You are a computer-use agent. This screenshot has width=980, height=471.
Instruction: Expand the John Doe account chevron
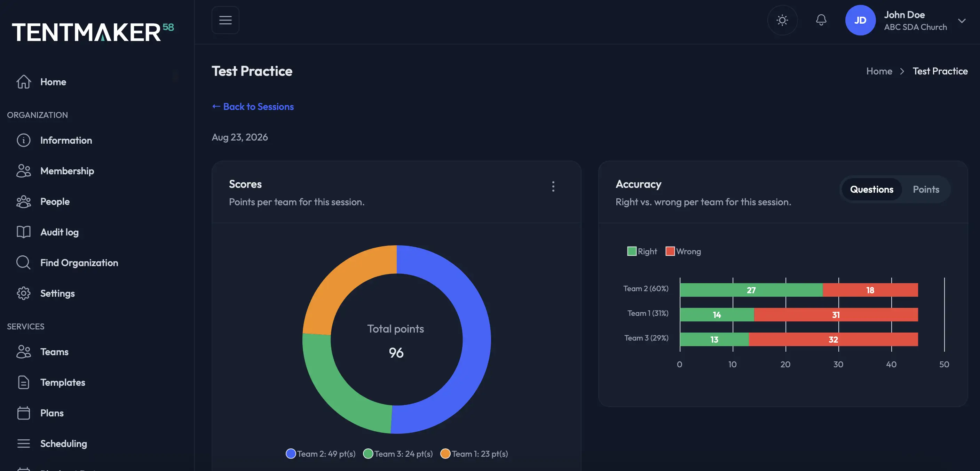coord(961,21)
